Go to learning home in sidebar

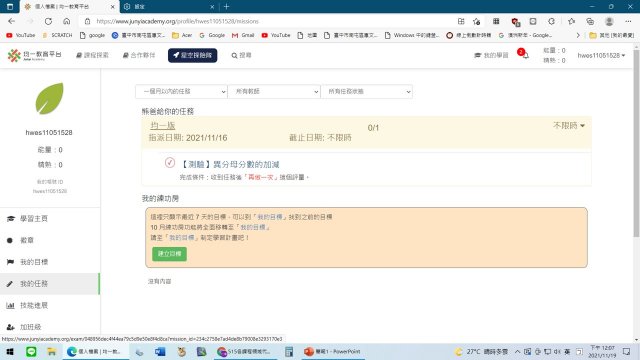[50, 219]
